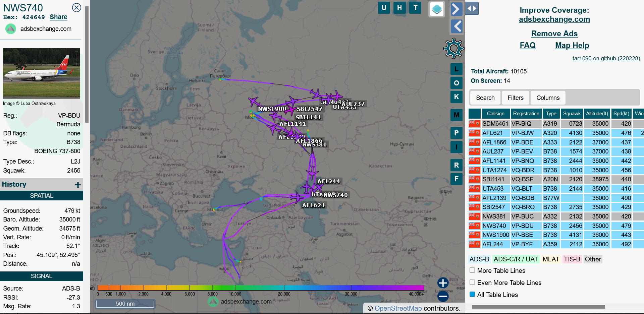Open the Map Help link
The width and height of the screenshot is (644, 314).
point(572,45)
